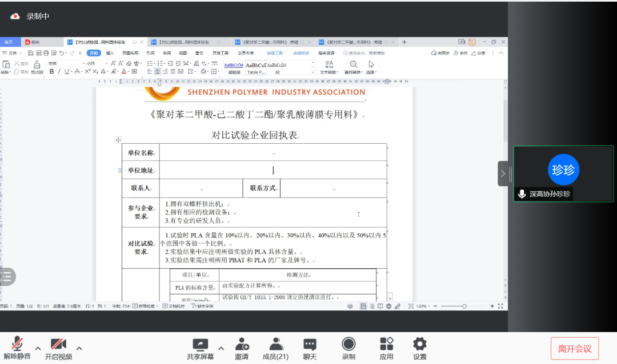617x364 pixels.
Task: Click the Subscript X₂ icon
Action: point(95,71)
